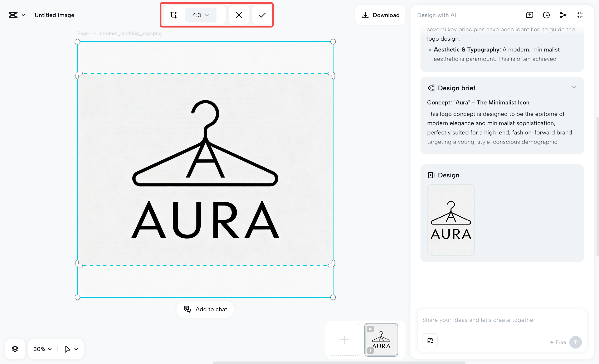Cancel the crop with X button
599x364 pixels.
coord(239,15)
